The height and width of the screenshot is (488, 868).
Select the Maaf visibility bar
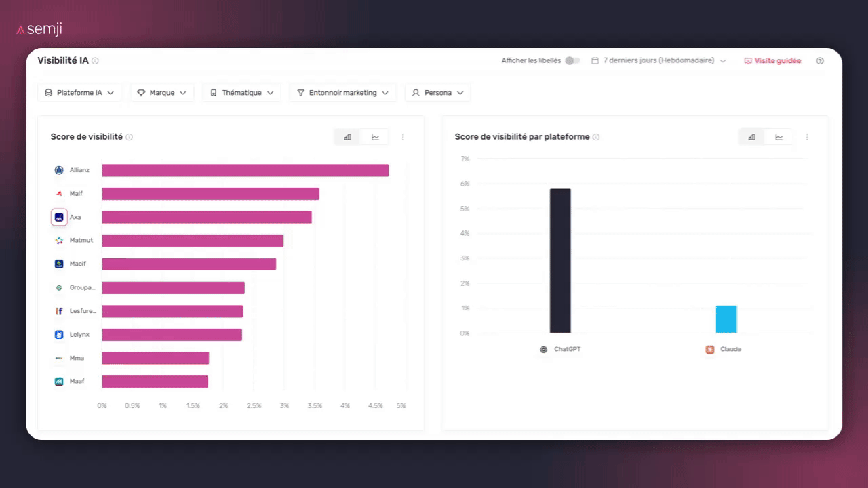(x=155, y=382)
